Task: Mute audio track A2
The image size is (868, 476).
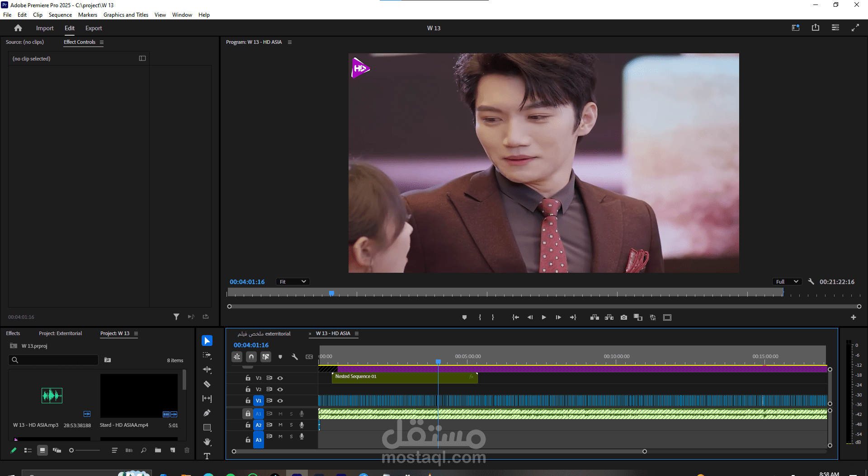Action: [280, 425]
